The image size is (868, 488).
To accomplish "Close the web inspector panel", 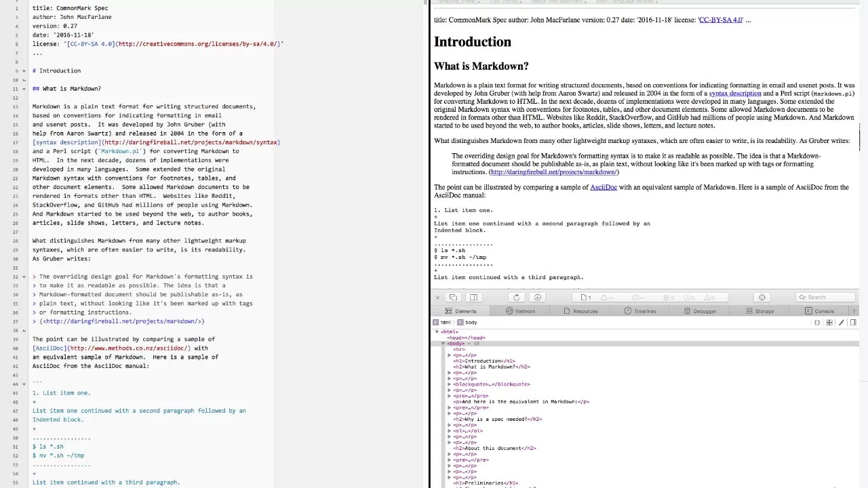I will [437, 297].
